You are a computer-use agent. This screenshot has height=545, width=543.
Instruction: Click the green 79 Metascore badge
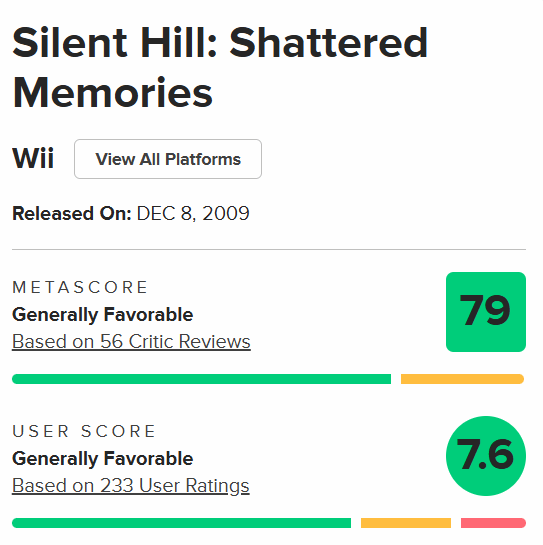(x=486, y=312)
